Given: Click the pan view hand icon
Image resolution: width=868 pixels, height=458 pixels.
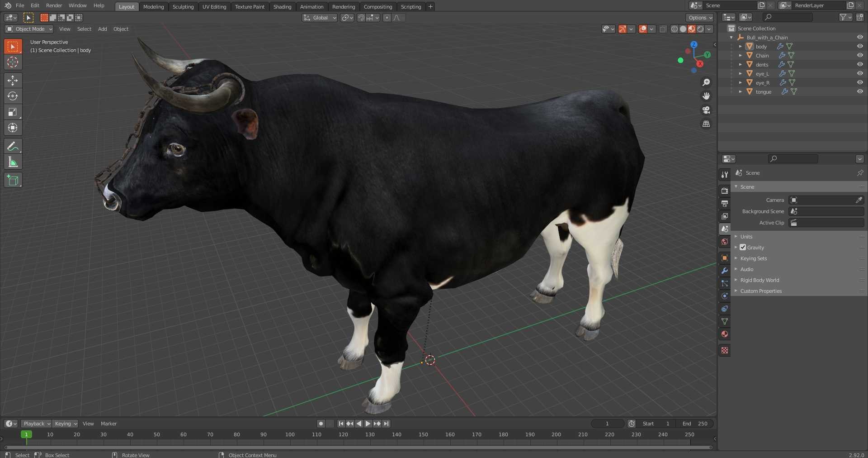Looking at the screenshot, I should tap(706, 96).
